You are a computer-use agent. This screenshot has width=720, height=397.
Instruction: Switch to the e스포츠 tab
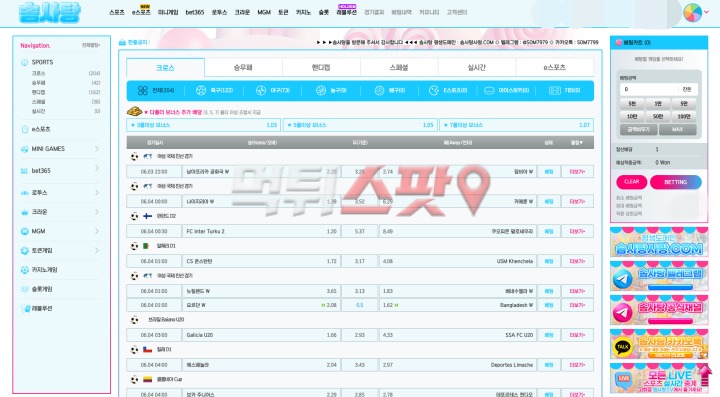point(555,67)
